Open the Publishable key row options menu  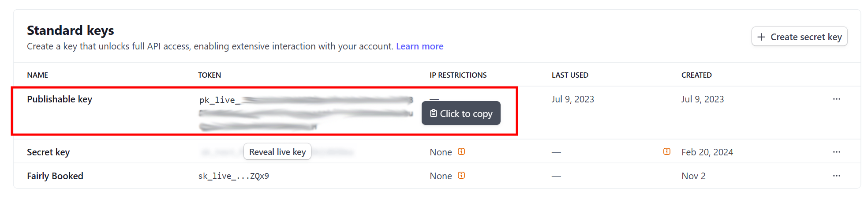pos(836,99)
